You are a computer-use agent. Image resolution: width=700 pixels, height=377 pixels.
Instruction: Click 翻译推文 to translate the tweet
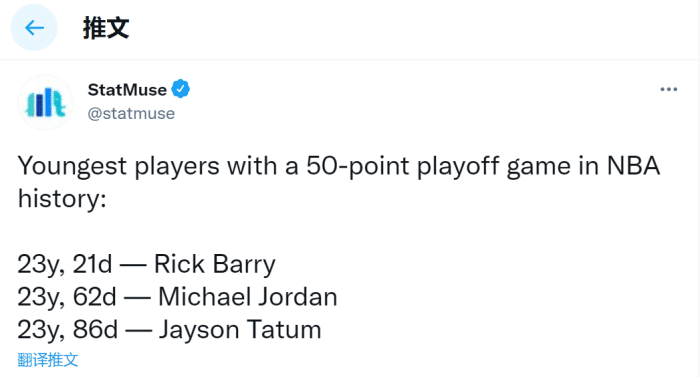pyautogui.click(x=48, y=360)
